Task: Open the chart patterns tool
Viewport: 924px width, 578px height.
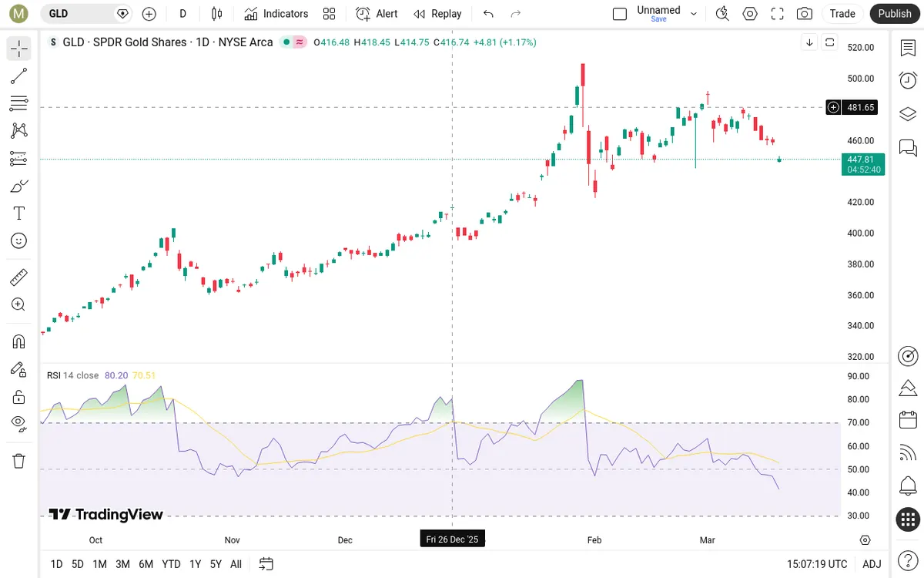Action: (19, 130)
